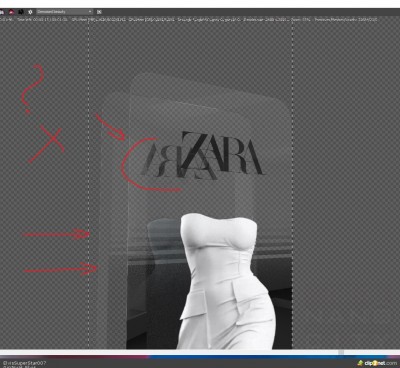Click the red question mark annotation

point(32,89)
